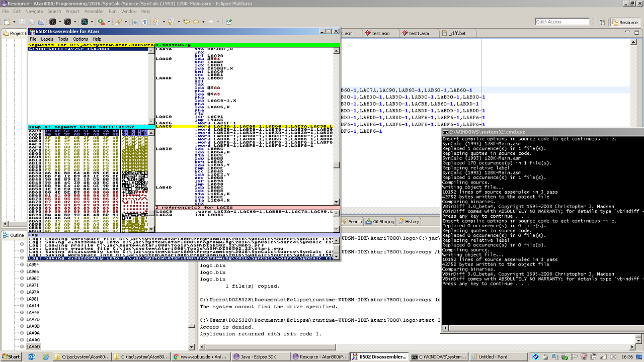Open the Labels menu in 6502 Disassembler
Screen dimensions: 644x362
(x=47, y=39)
